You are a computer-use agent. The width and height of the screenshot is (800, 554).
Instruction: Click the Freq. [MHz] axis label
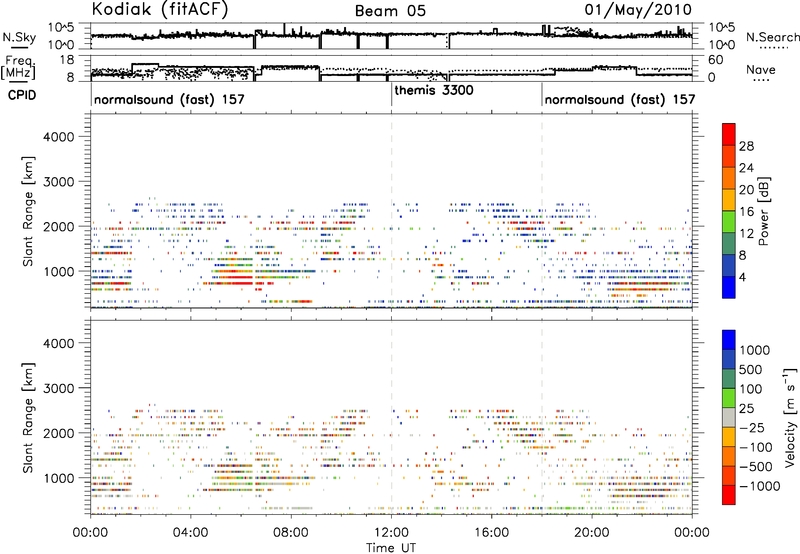coord(18,67)
